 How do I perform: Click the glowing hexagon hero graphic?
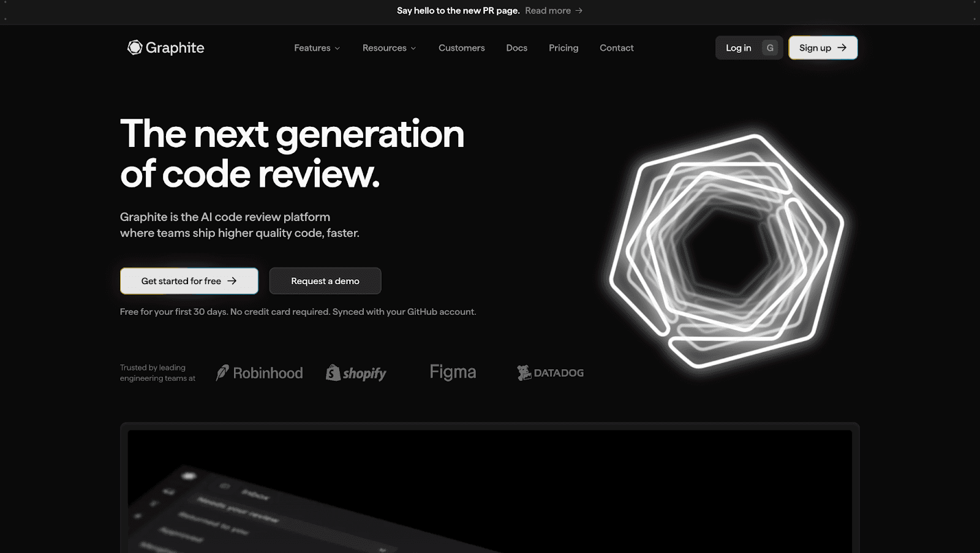pos(727,251)
